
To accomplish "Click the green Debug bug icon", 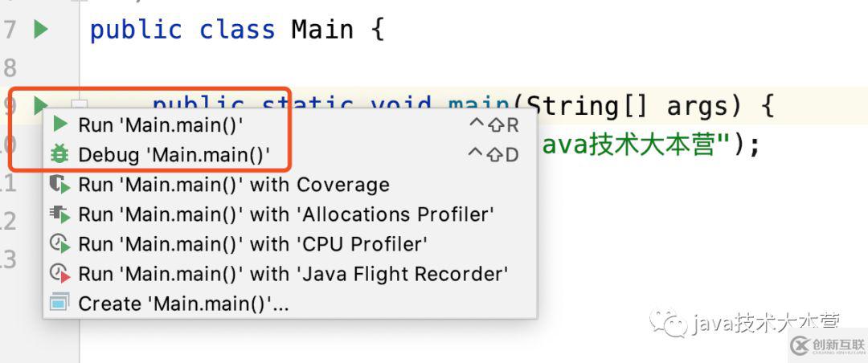I will [59, 154].
